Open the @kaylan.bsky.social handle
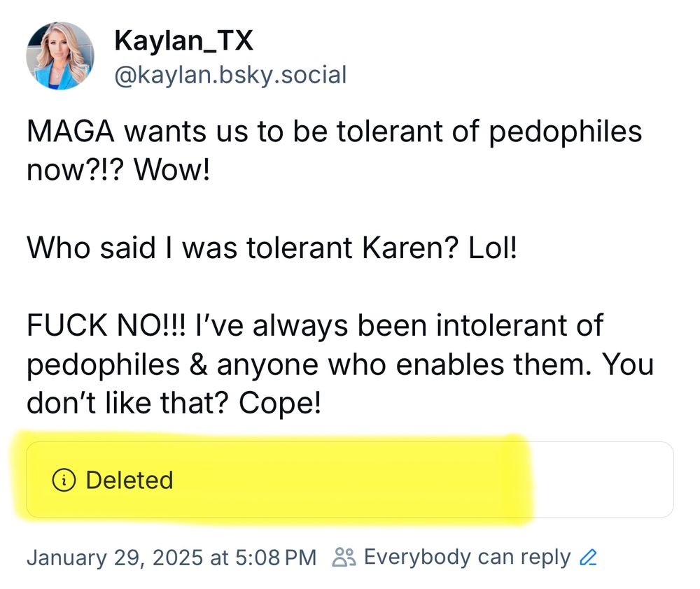This screenshot has height=589, width=700. coord(230,74)
